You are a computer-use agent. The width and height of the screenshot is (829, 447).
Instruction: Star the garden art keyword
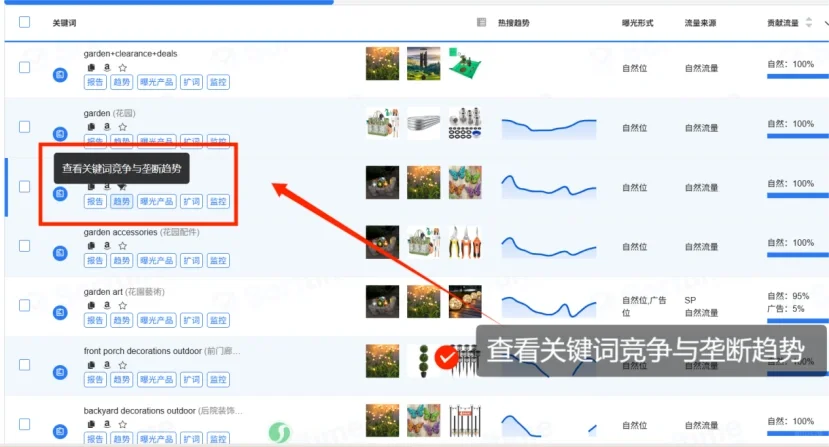(123, 305)
